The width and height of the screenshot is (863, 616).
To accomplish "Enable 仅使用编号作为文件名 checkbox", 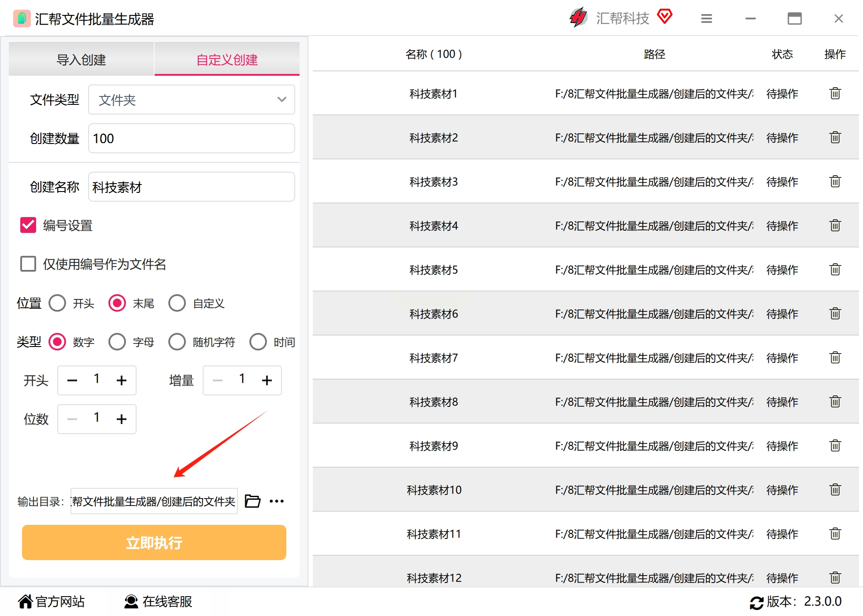I will pyautogui.click(x=28, y=264).
